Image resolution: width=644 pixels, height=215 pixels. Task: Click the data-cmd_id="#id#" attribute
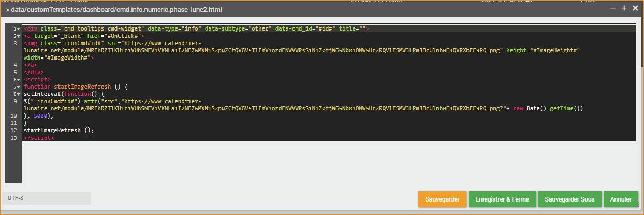point(305,29)
